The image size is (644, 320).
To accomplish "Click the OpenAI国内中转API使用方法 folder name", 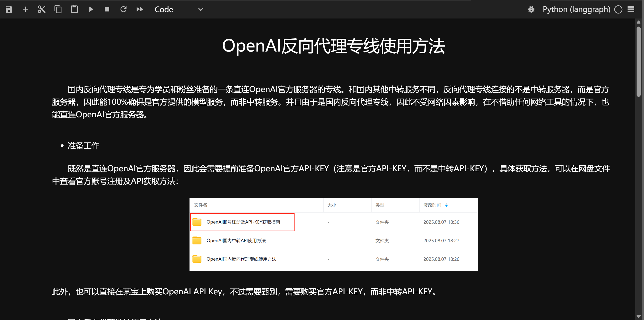I will [x=236, y=241].
